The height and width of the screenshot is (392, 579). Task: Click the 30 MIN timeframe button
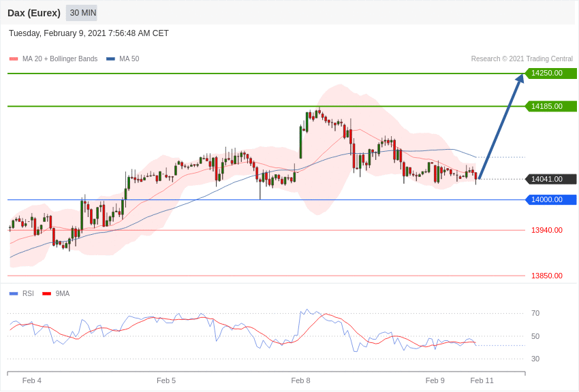[82, 13]
